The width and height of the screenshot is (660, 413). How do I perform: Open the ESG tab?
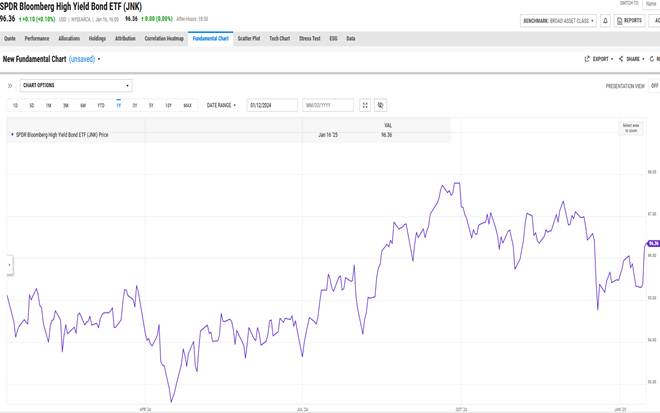[333, 38]
